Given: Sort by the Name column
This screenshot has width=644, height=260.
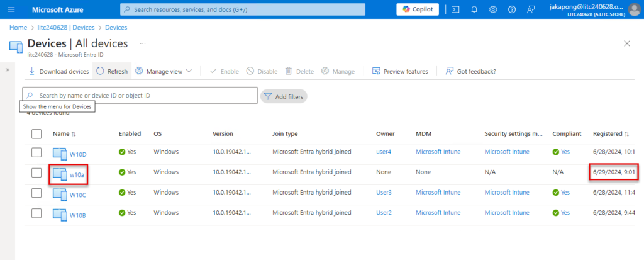Looking at the screenshot, I should click(x=65, y=134).
